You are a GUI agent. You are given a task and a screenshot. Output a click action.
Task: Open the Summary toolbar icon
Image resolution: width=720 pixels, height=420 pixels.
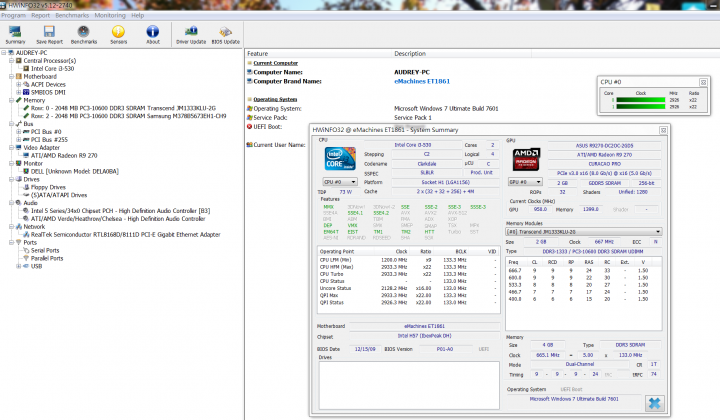(15, 34)
